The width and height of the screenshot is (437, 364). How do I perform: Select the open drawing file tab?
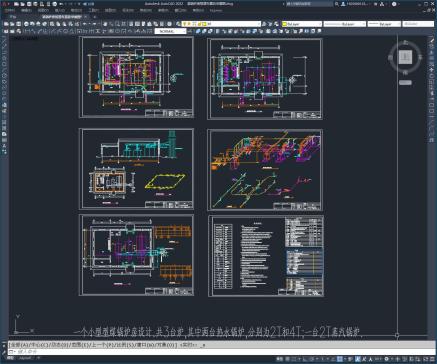coord(61,16)
